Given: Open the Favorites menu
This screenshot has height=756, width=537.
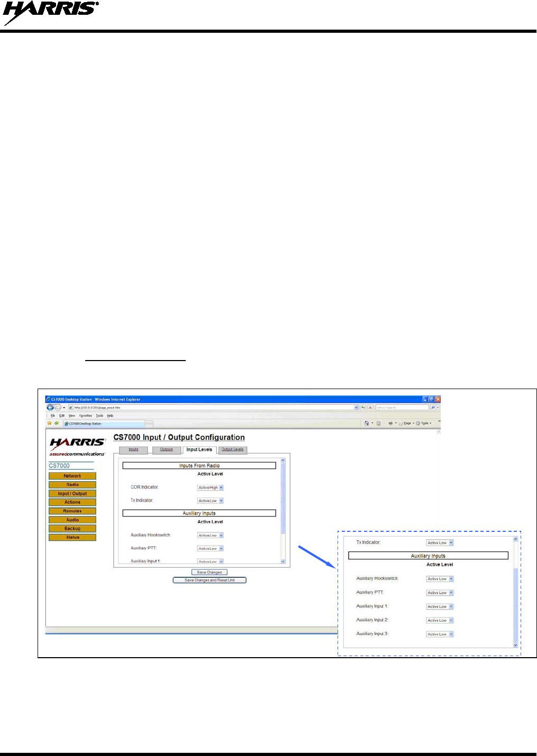Looking at the screenshot, I should (x=86, y=416).
